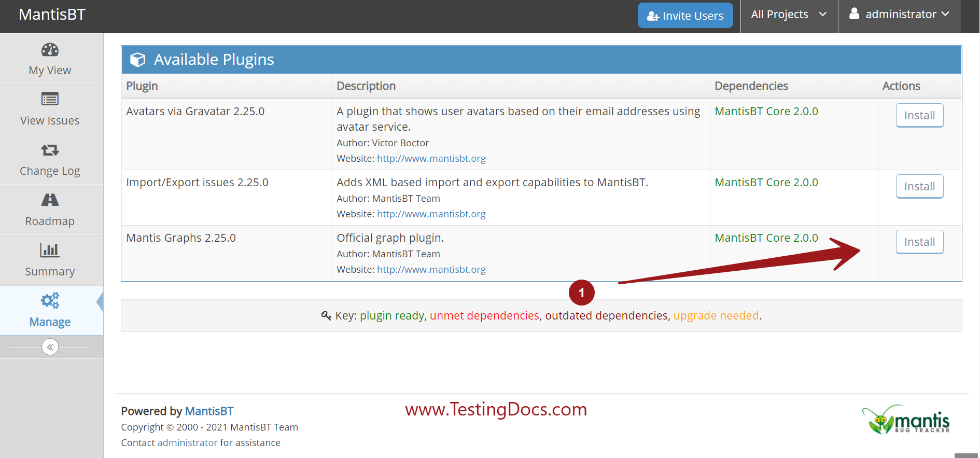Click the Plugin column header
The width and height of the screenshot is (980, 458).
[x=142, y=86]
